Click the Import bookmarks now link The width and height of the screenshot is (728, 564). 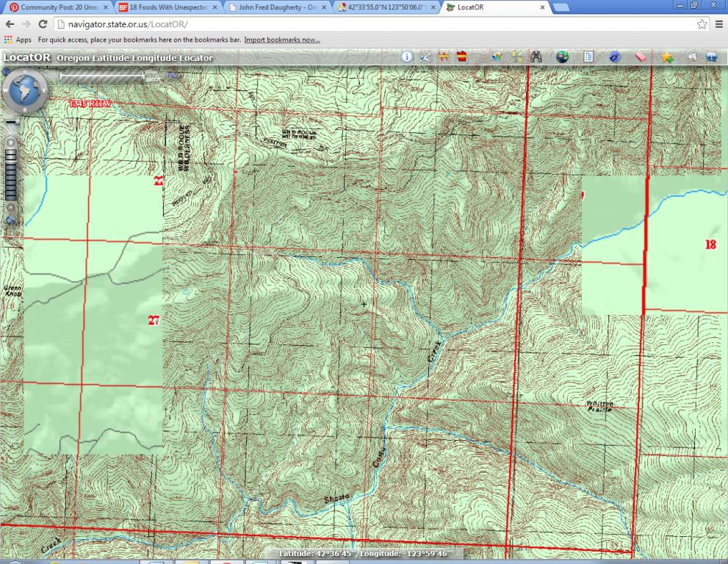pyautogui.click(x=282, y=40)
